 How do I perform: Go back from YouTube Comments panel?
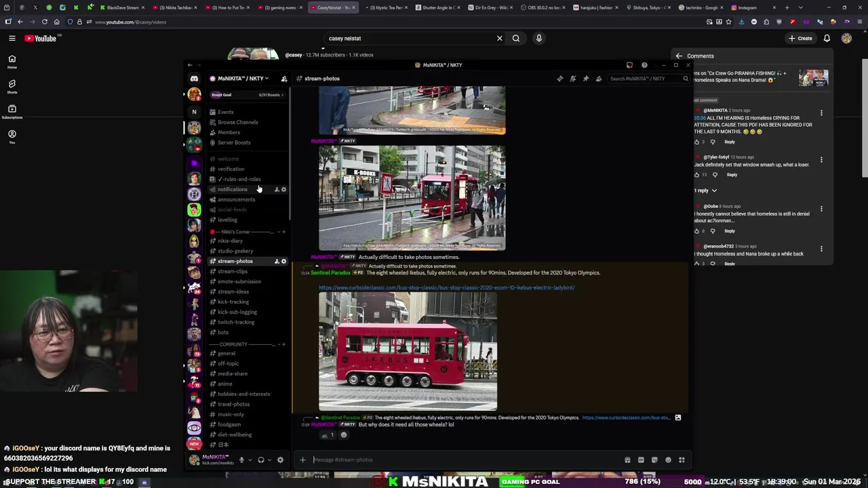(679, 56)
